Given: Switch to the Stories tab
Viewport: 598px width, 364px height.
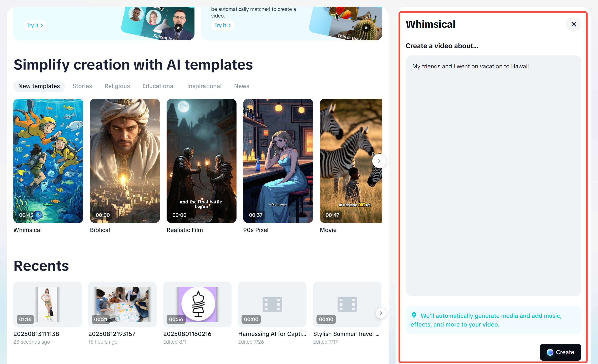Looking at the screenshot, I should pyautogui.click(x=82, y=86).
